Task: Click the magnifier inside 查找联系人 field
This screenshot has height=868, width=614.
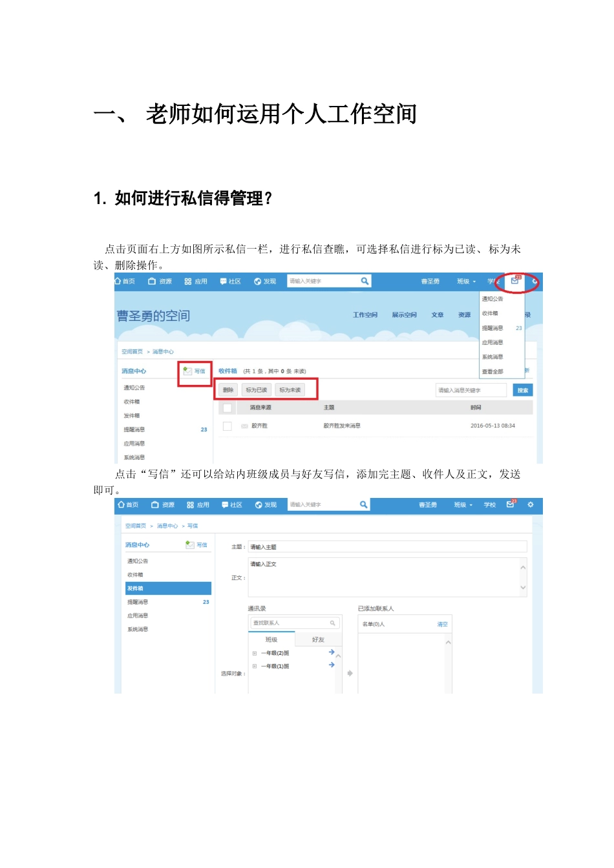Action: pyautogui.click(x=333, y=623)
